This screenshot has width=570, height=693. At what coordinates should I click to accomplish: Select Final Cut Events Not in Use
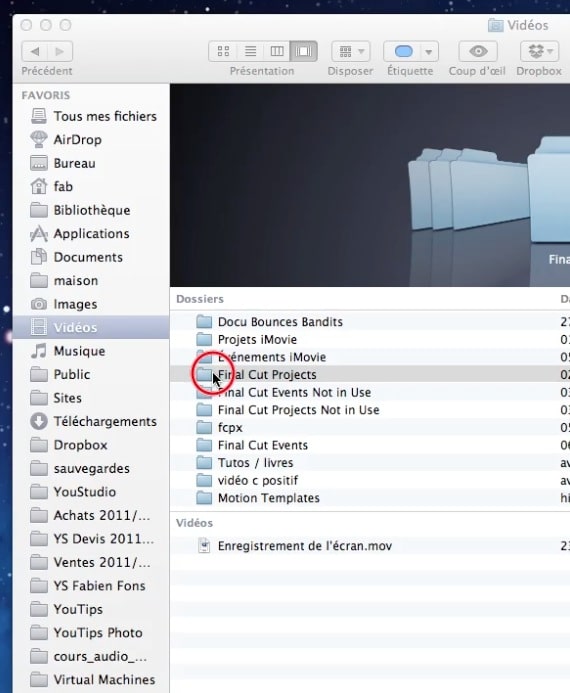(370, 392)
